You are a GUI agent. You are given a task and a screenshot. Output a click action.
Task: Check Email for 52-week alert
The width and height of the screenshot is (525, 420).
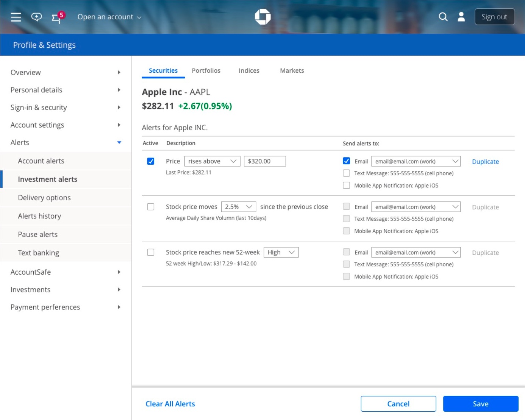346,252
